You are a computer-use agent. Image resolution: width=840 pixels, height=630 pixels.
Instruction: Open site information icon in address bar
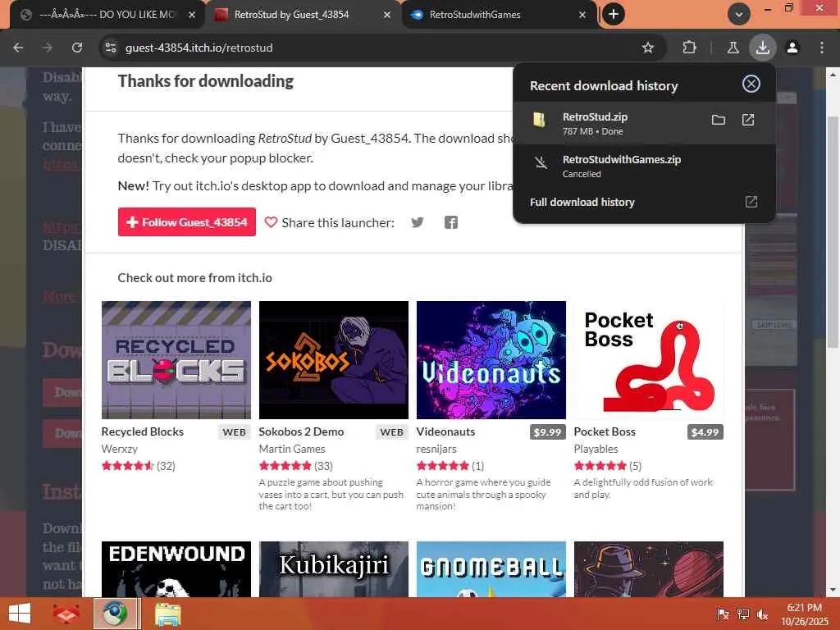111,48
